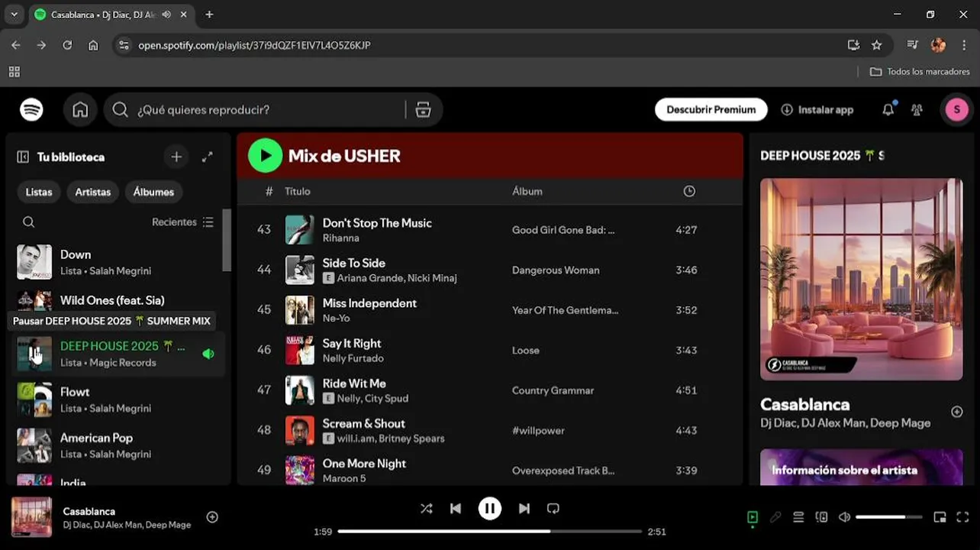Open Información sobre el artista card
The height and width of the screenshot is (550, 980).
tap(861, 467)
